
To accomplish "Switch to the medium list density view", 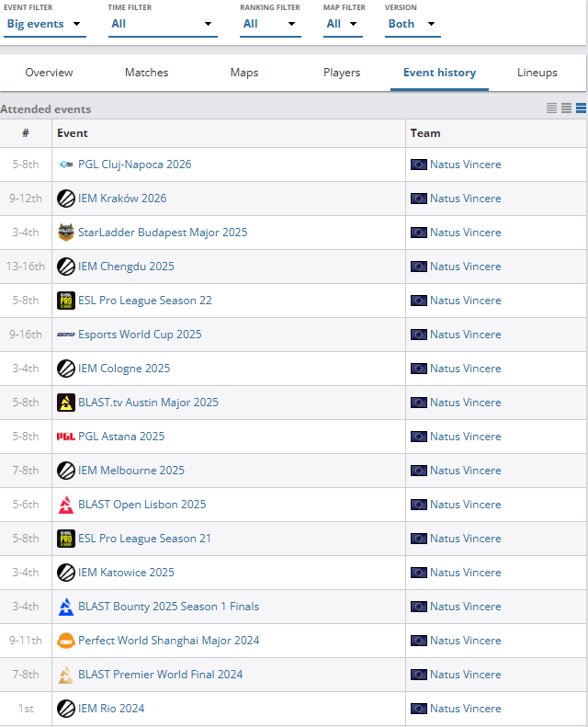I will pyautogui.click(x=566, y=108).
